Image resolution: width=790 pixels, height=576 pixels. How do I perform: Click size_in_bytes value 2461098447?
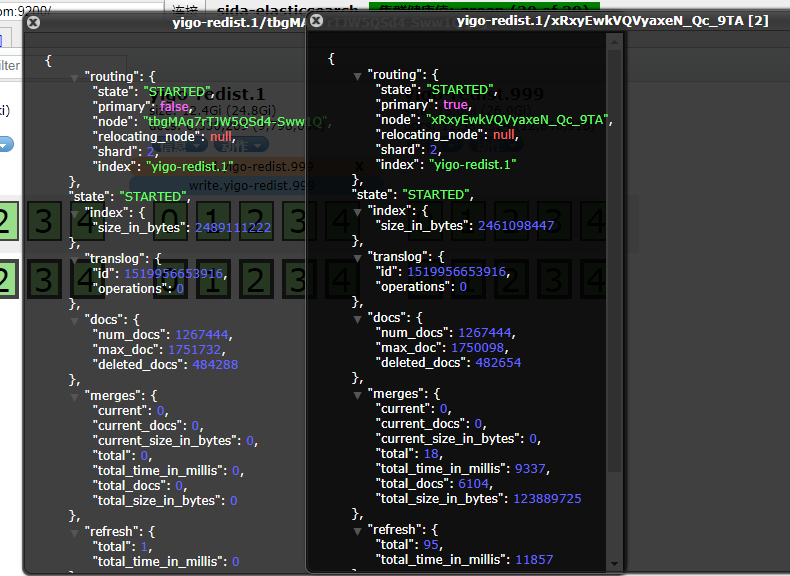coord(516,225)
